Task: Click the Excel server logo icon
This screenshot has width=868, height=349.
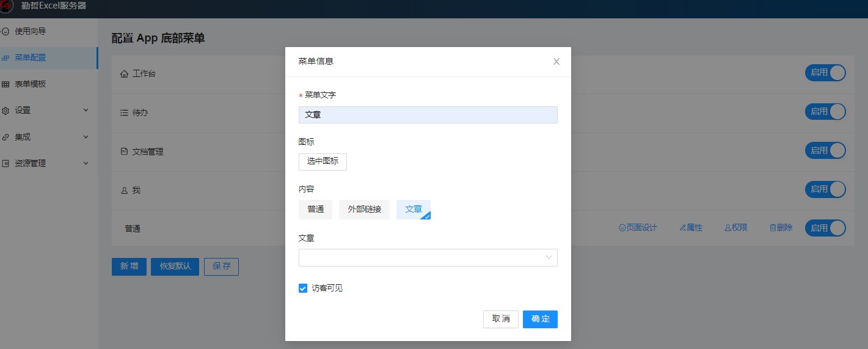Action: [x=7, y=7]
